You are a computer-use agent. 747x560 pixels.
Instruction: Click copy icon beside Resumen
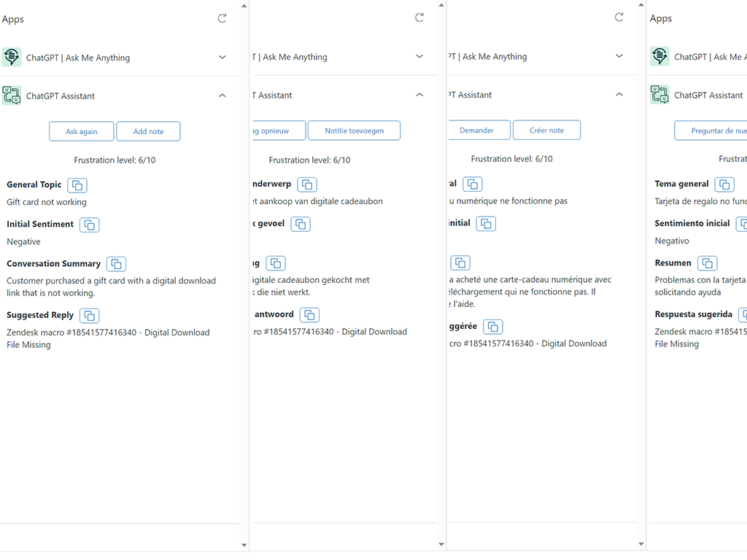click(x=707, y=263)
